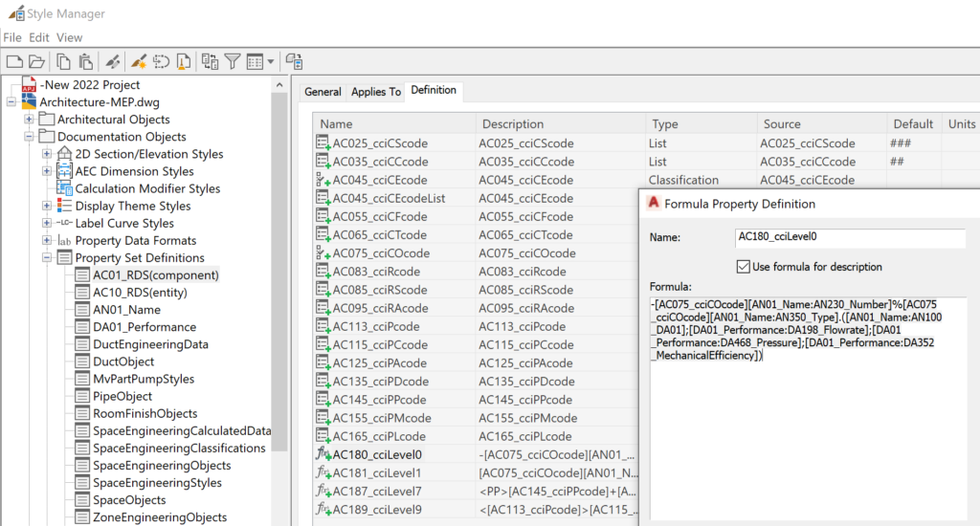Screen dimensions: 980x526
Task: Switch to the Applies To tab
Action: pyautogui.click(x=375, y=92)
